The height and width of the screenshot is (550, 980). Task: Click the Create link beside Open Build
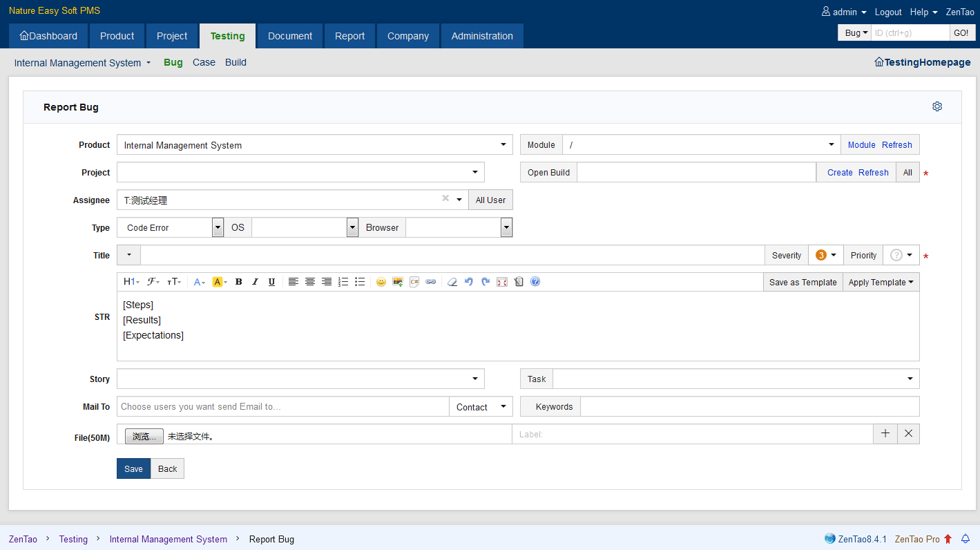pos(840,173)
